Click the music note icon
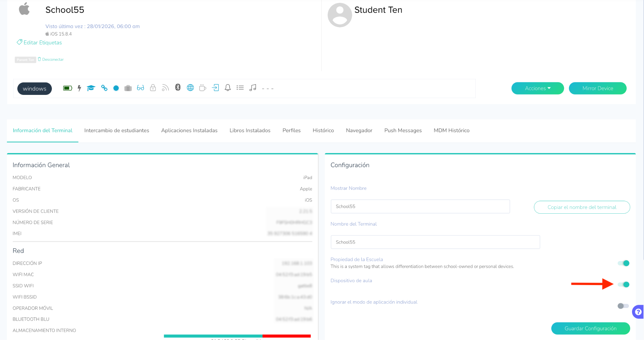 (x=253, y=88)
